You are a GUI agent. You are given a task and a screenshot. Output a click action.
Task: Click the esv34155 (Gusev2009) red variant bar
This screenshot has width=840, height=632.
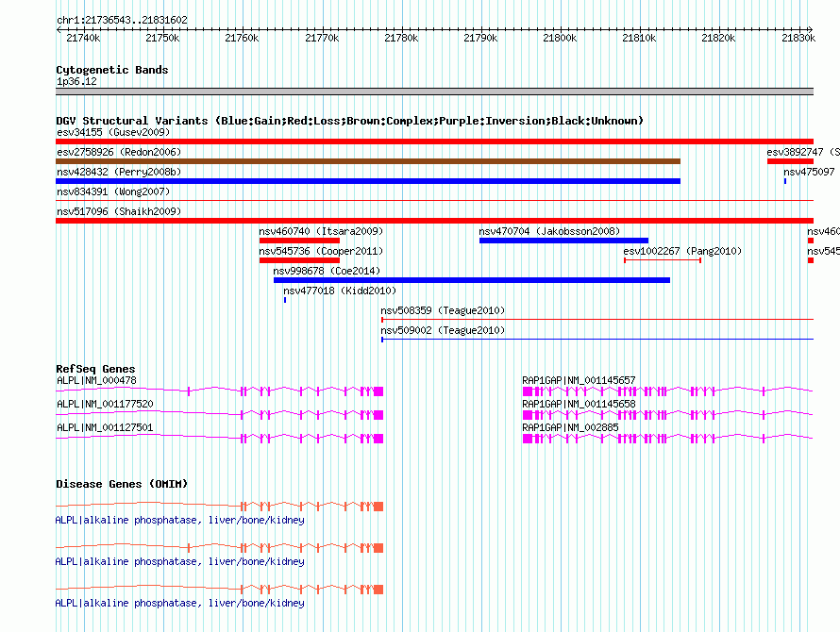(x=434, y=141)
